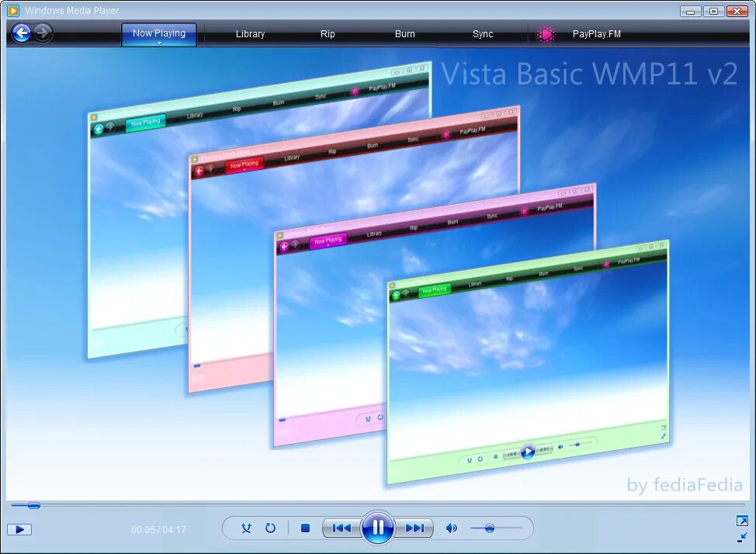Expand the Now Playing tab dropdown arrow

coord(159,43)
